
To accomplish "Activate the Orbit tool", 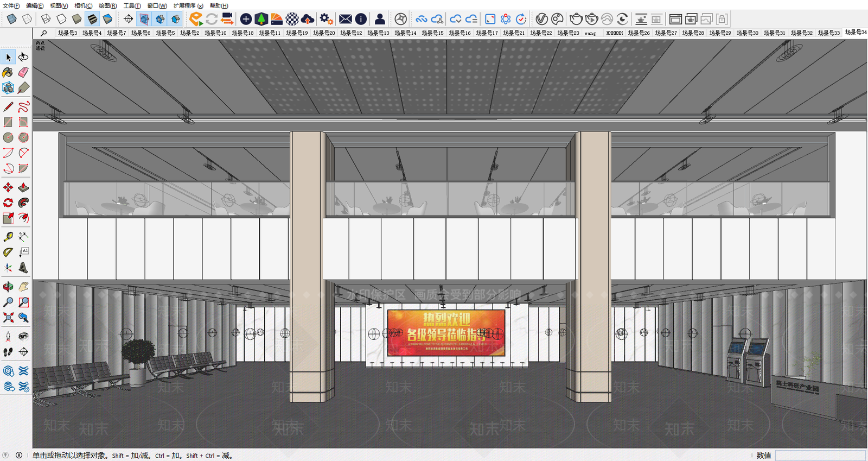I will [8, 286].
